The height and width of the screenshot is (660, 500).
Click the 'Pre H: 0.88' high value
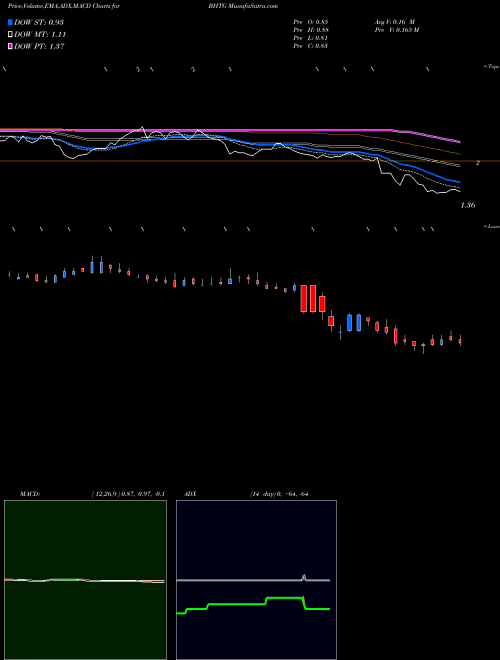click(311, 30)
